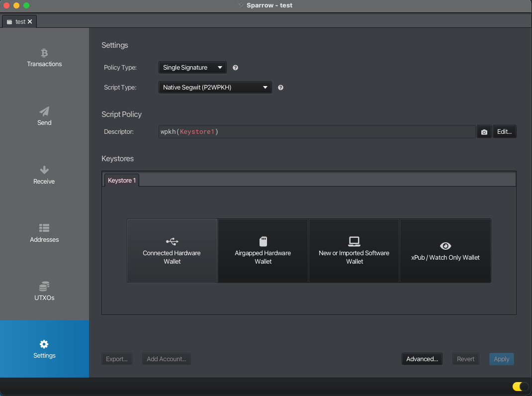Click the Export... button

[117, 359]
